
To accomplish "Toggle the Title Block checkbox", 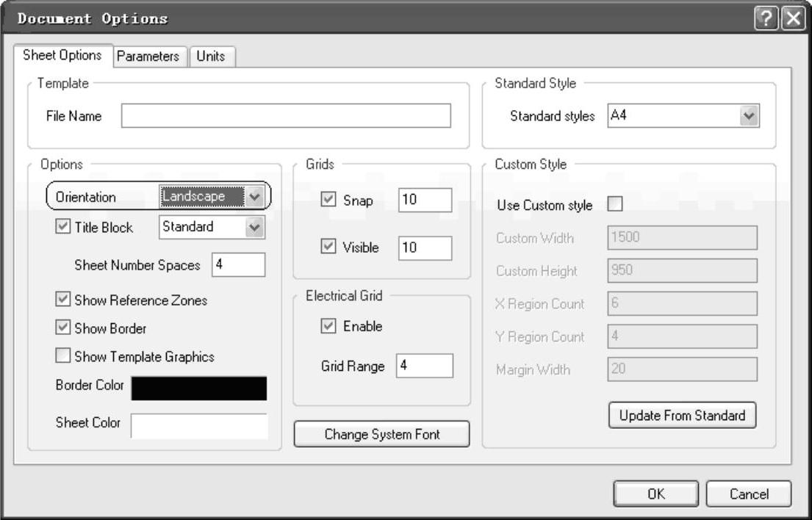I will [62, 227].
